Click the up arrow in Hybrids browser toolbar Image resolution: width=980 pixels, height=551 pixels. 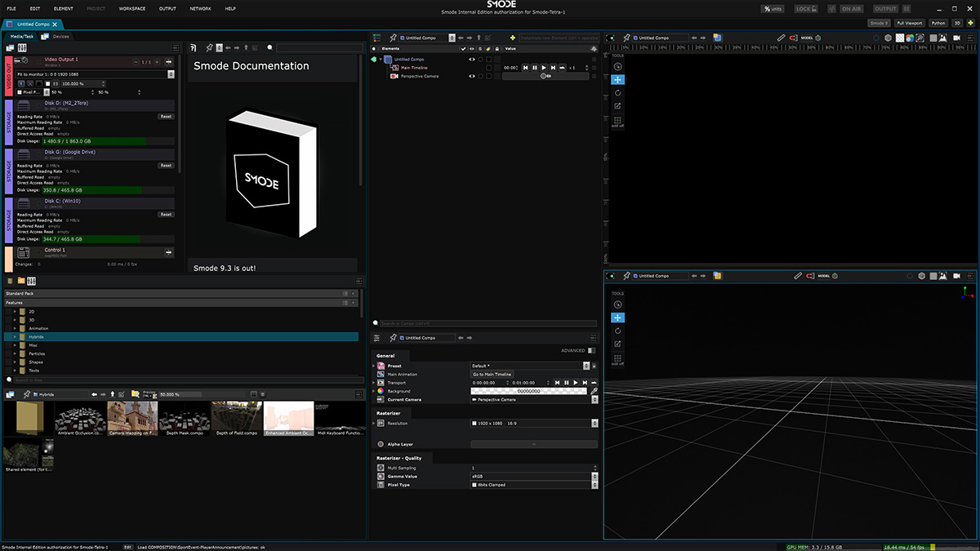(x=113, y=394)
